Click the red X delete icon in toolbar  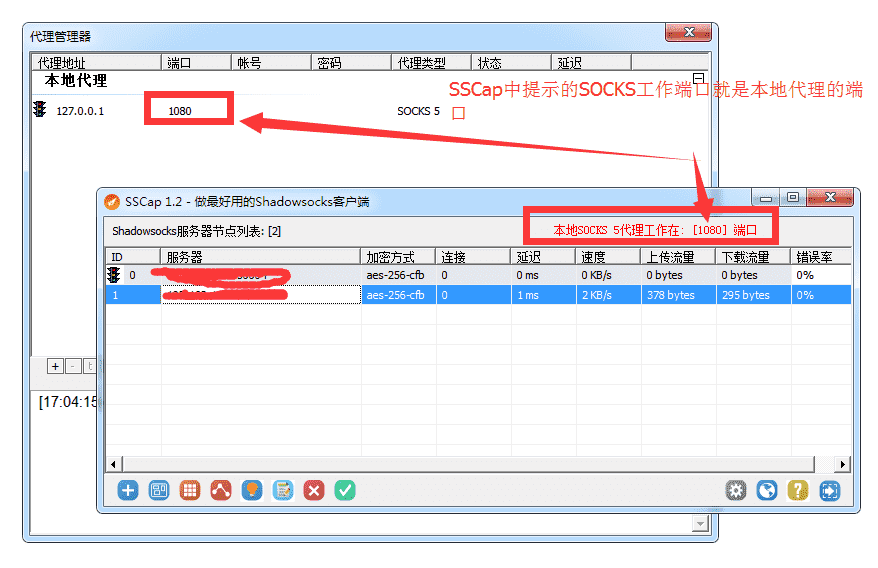tap(314, 490)
